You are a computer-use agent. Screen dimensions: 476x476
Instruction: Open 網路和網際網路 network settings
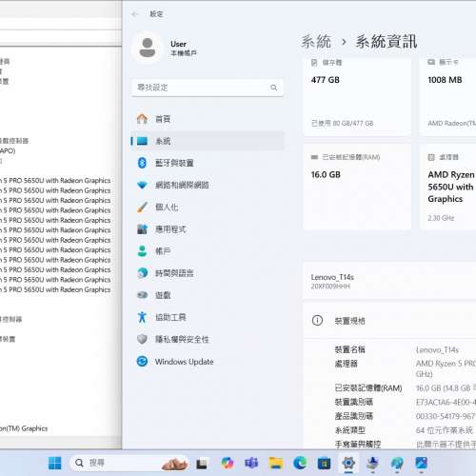point(208,185)
